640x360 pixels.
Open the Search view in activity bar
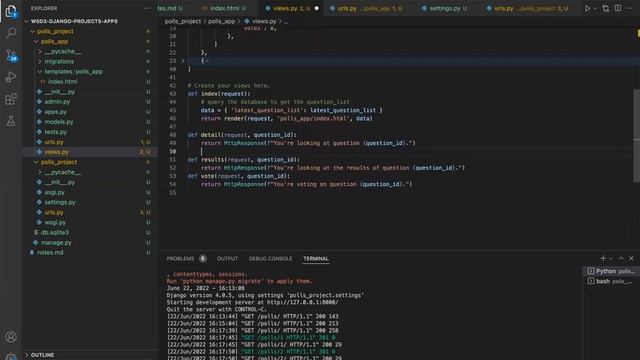click(x=11, y=33)
